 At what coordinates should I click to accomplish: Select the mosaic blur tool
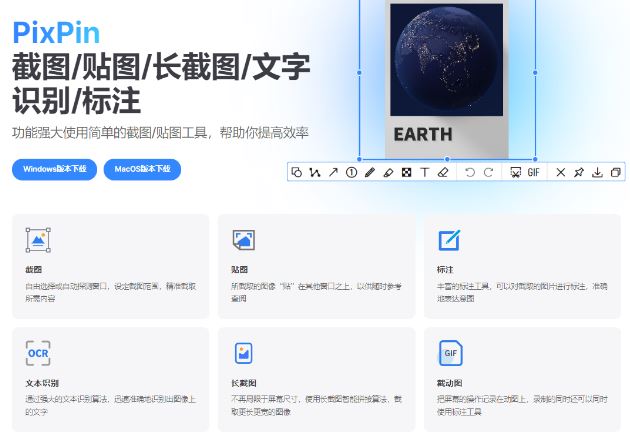[407, 172]
